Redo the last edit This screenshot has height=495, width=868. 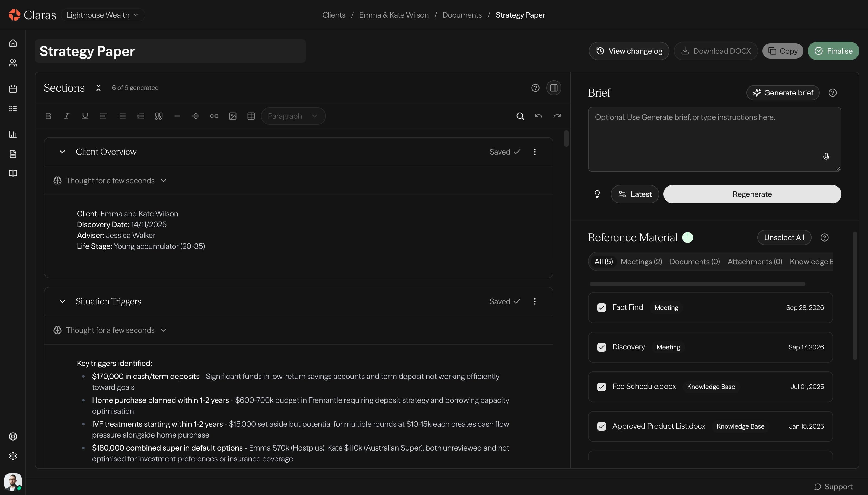[557, 116]
